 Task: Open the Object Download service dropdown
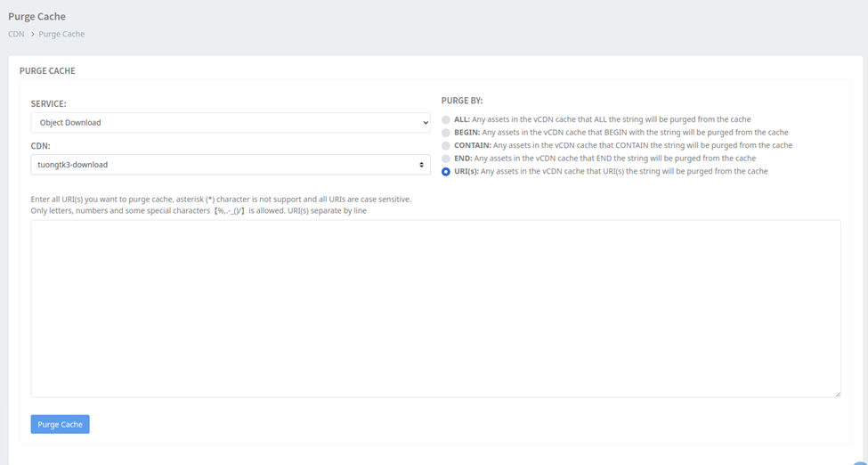pos(230,123)
